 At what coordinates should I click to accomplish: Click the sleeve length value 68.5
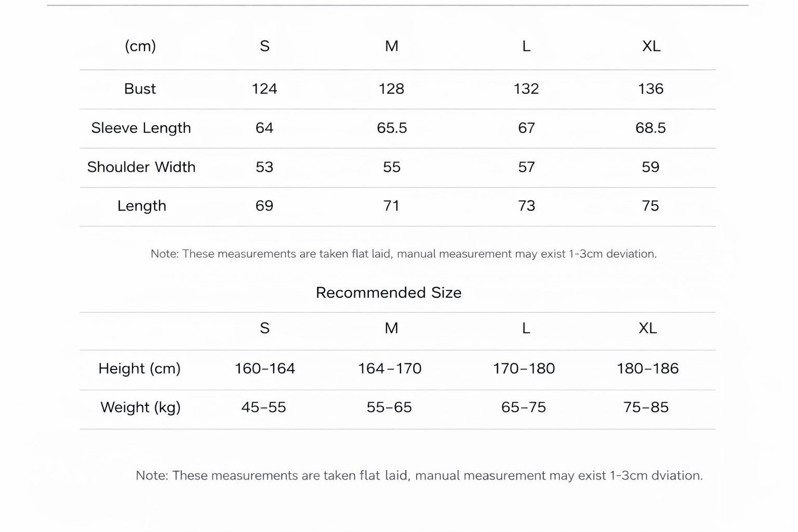[x=650, y=128]
